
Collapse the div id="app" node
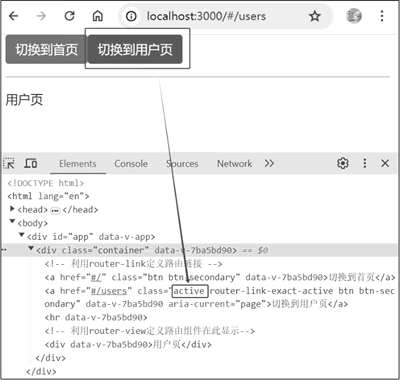click(22, 235)
